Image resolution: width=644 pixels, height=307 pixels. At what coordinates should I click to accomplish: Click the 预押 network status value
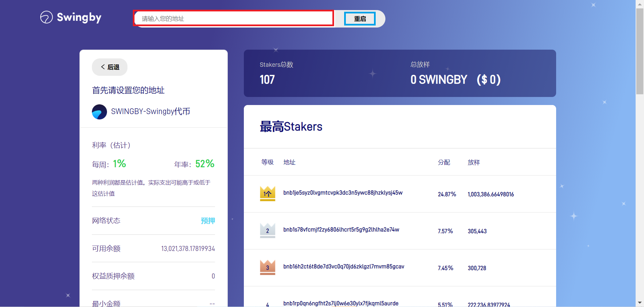coord(208,221)
